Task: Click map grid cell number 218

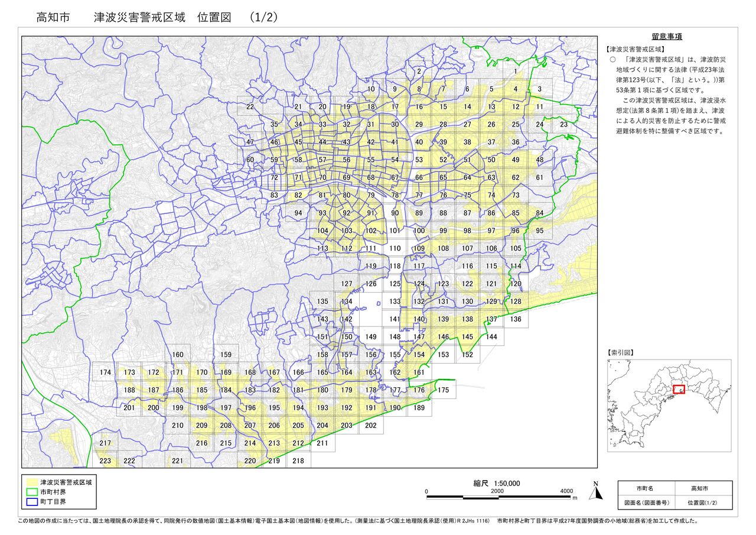Action: [x=298, y=461]
